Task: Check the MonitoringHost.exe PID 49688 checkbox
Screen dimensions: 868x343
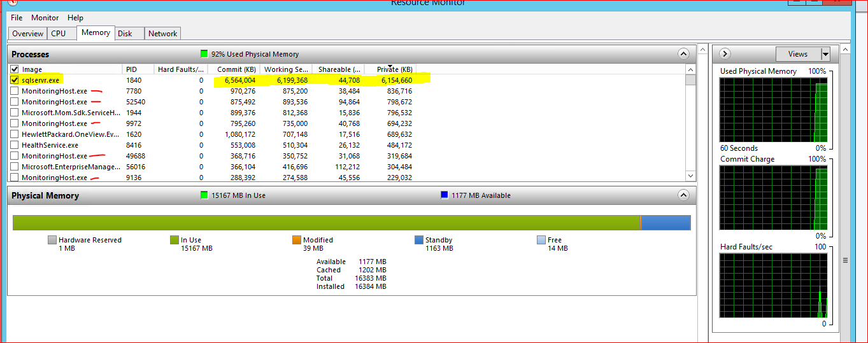Action: click(x=15, y=156)
